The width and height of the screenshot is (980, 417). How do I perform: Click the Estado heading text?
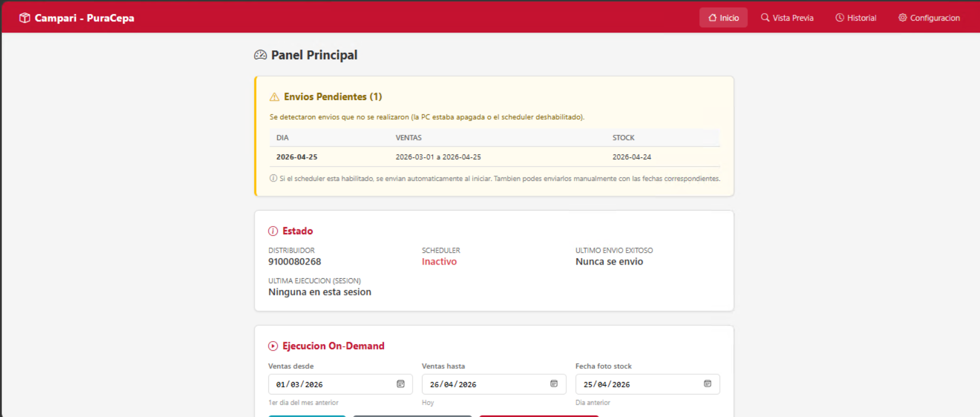(x=297, y=231)
